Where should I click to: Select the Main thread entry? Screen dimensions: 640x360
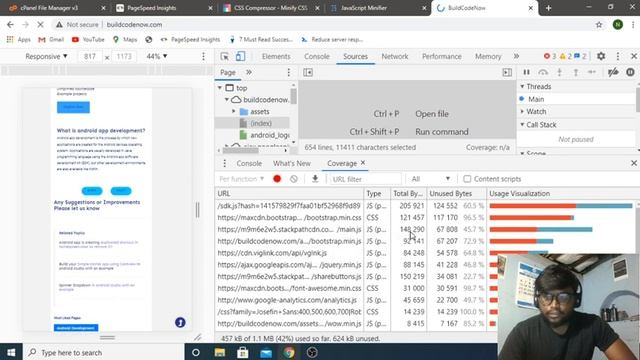(536, 99)
